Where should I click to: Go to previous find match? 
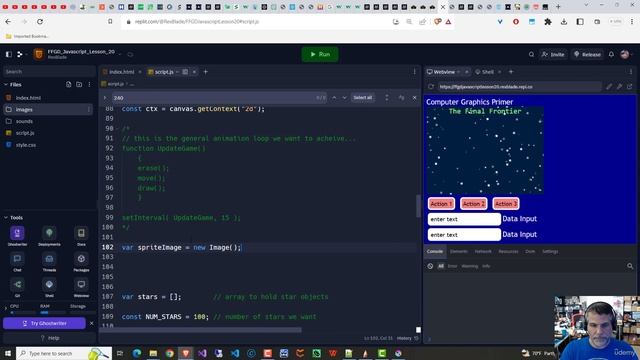[x=334, y=98]
